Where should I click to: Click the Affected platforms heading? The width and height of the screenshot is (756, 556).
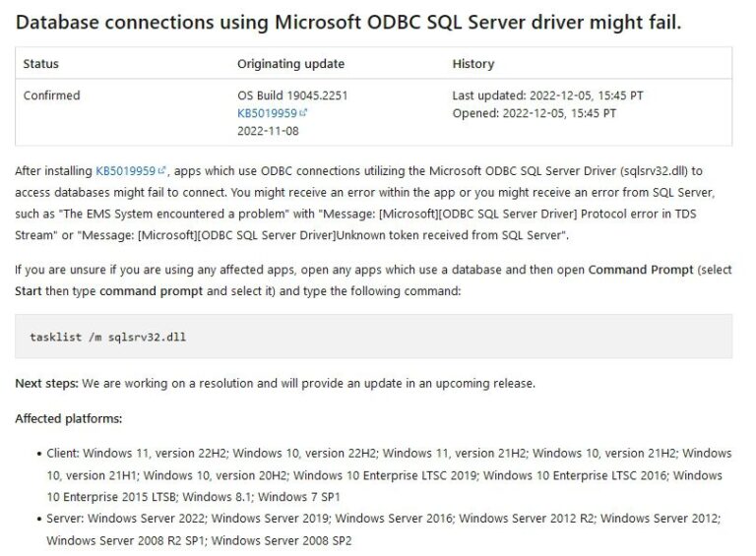coord(68,419)
